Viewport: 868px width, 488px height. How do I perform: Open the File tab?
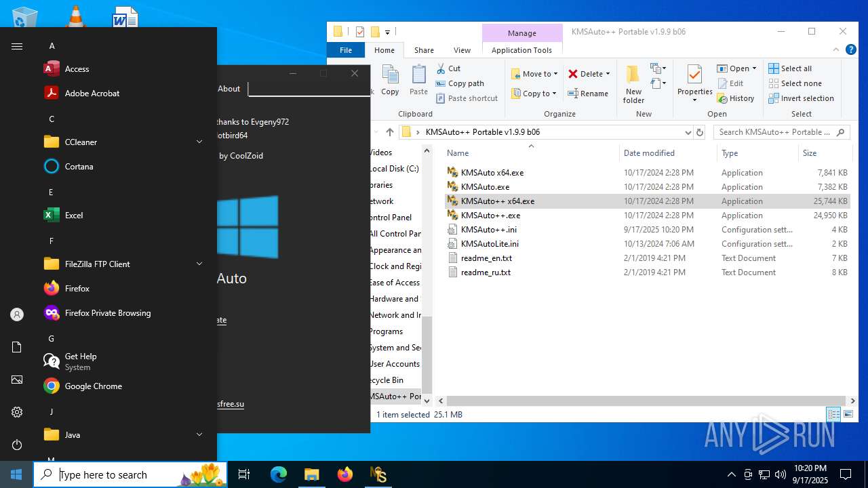click(346, 50)
